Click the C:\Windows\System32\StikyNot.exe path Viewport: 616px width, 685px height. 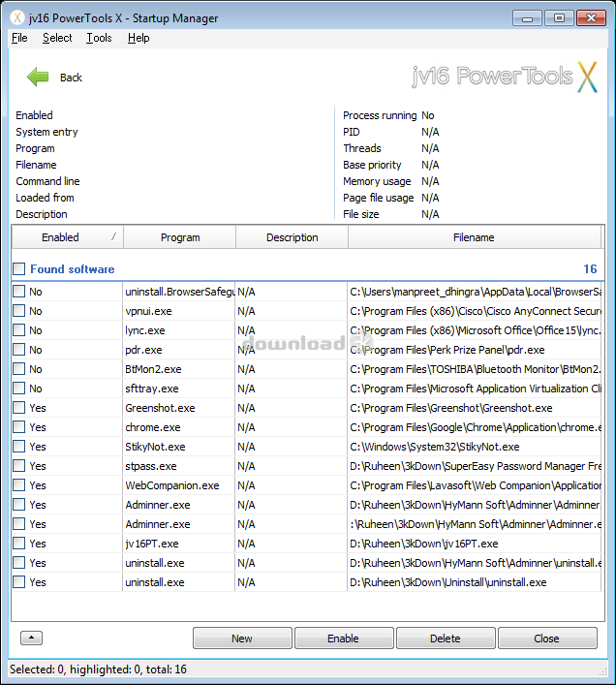(435, 447)
